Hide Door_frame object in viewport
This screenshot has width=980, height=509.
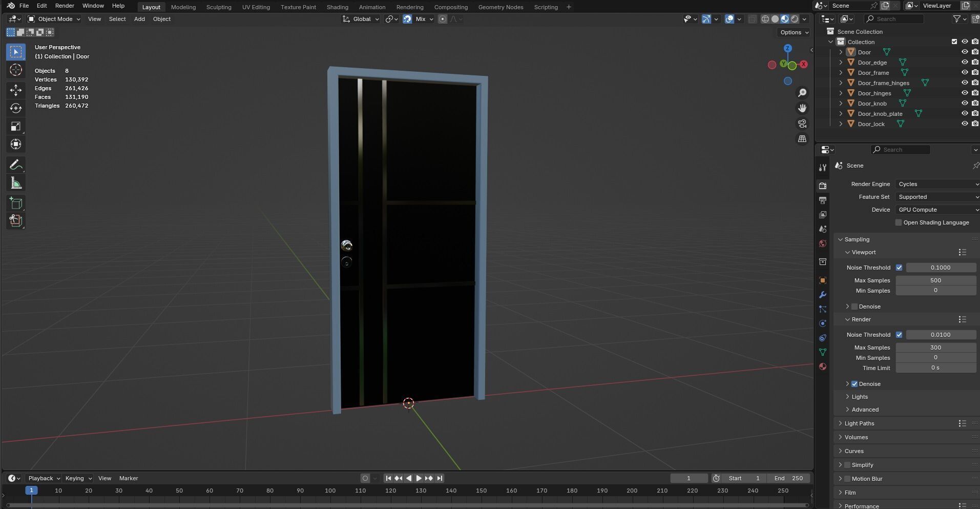click(965, 72)
